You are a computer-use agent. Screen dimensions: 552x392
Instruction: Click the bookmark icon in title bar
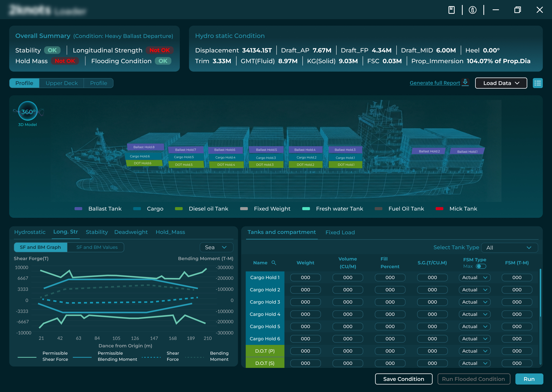451,10
